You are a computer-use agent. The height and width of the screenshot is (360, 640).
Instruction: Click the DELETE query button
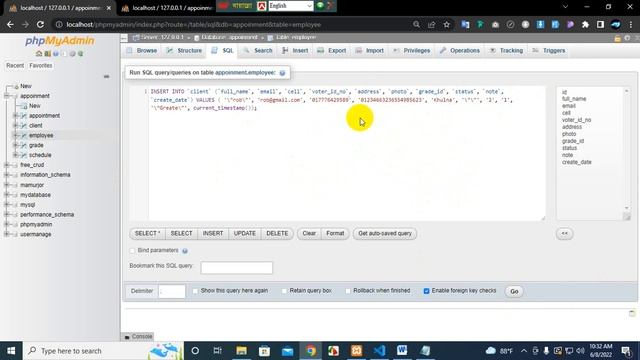coord(277,233)
